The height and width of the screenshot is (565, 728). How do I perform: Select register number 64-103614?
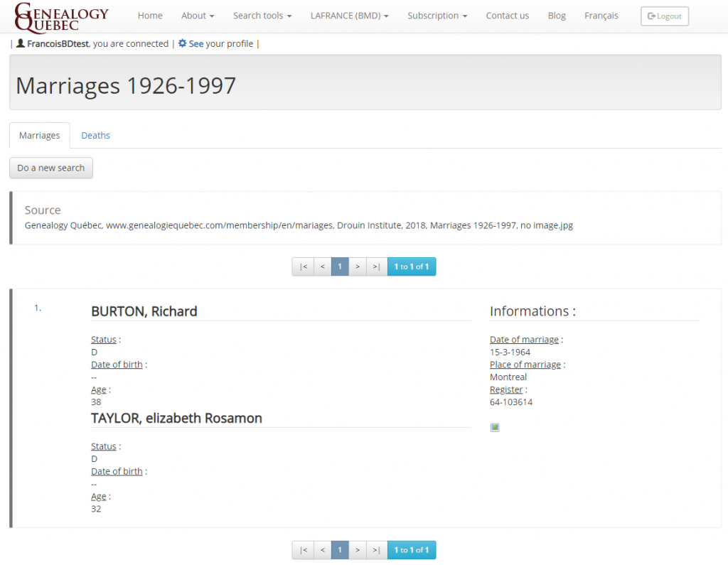[x=511, y=402]
